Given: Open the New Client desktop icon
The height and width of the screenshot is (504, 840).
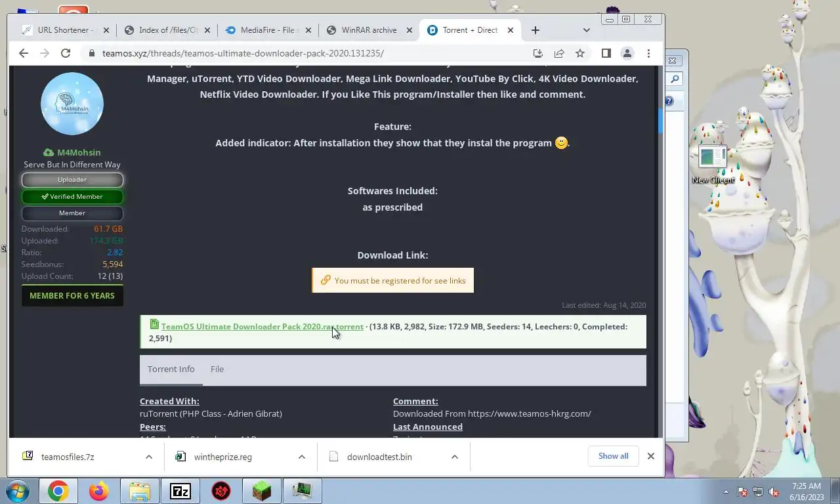Looking at the screenshot, I should [x=713, y=164].
